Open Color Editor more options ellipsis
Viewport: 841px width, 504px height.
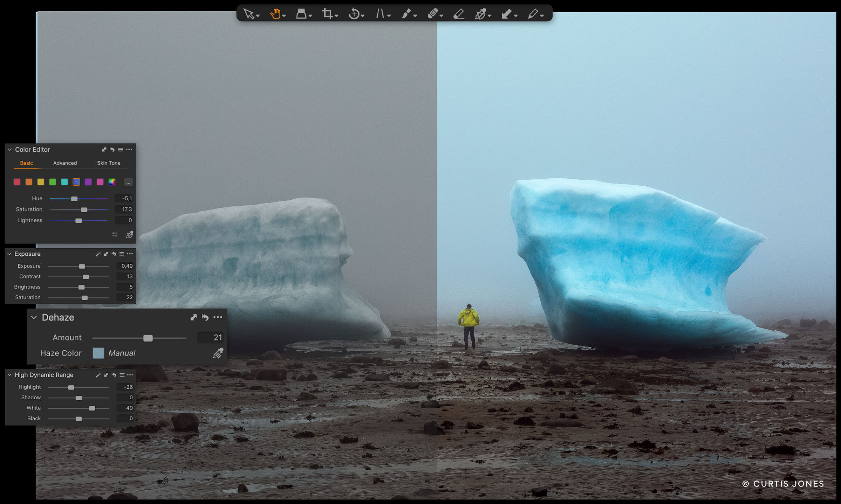129,150
